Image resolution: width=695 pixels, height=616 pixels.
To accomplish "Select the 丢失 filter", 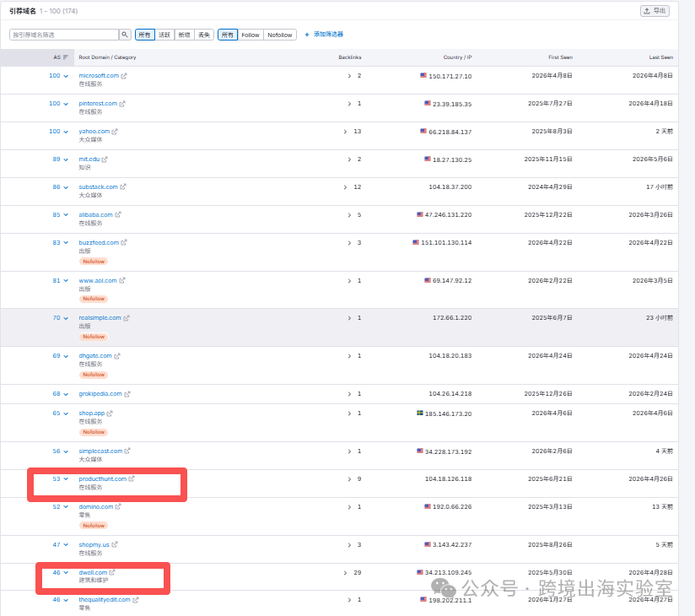I will [204, 35].
